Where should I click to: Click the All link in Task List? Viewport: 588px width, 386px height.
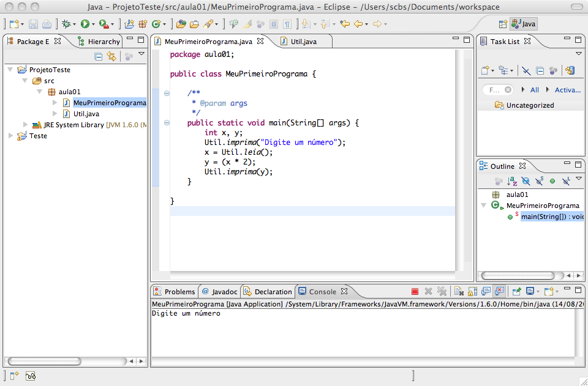pos(534,90)
